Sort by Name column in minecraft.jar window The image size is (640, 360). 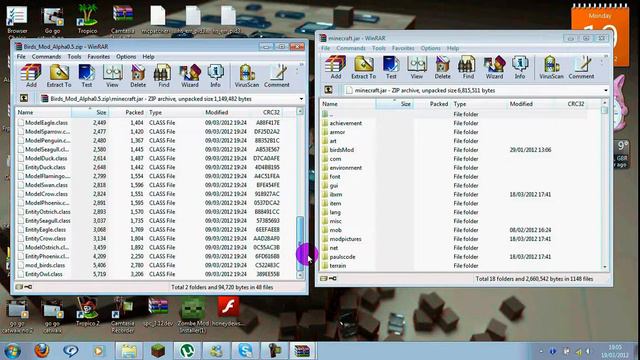[x=348, y=104]
